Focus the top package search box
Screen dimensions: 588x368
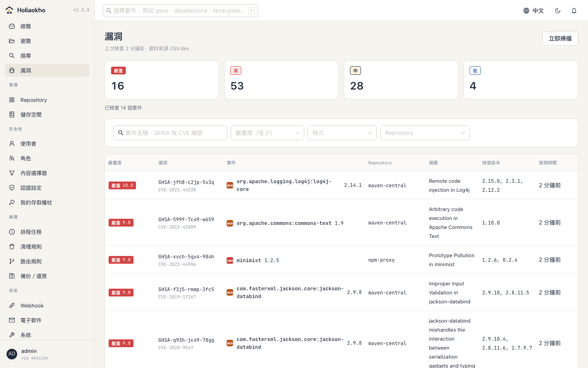coord(180,11)
